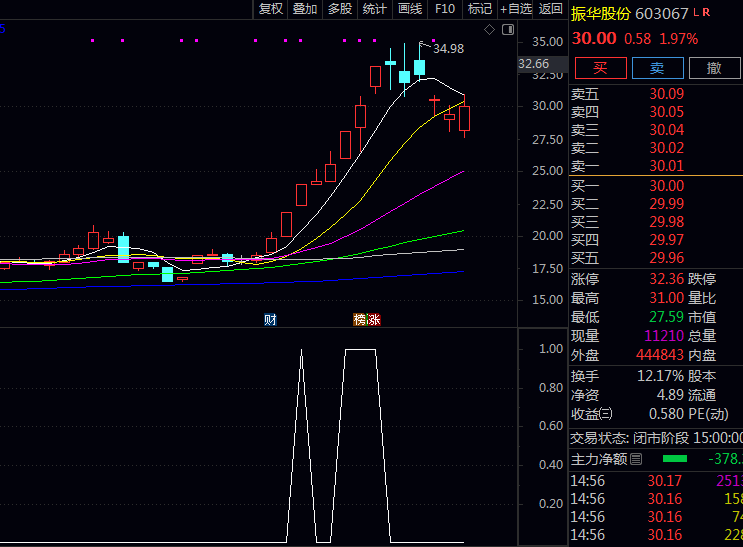Open the 叠加 overlay menu

pyautogui.click(x=305, y=9)
